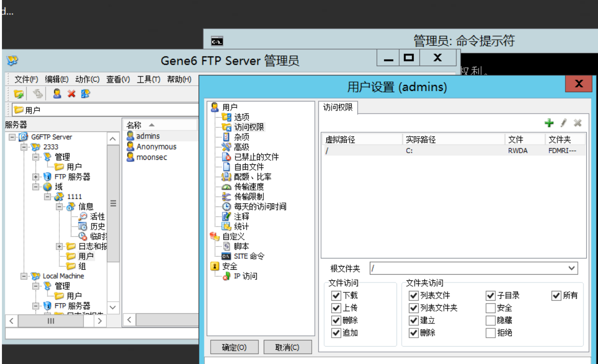This screenshot has width=598, height=364.
Task: Click the 虚拟路径 column header
Action: tap(362, 139)
